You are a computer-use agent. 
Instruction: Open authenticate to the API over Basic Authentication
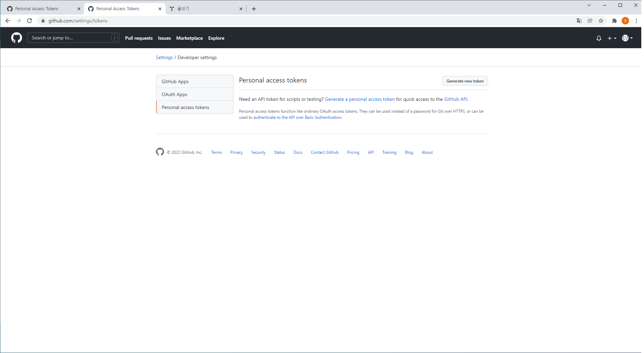coord(298,117)
